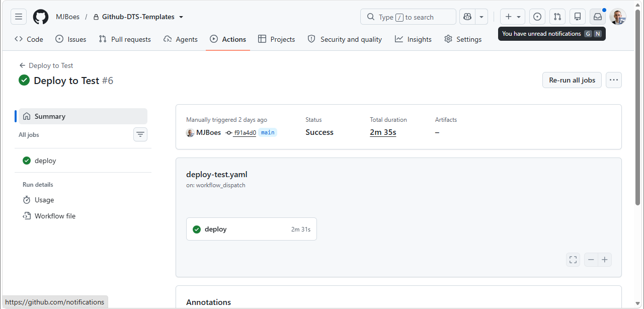
Task: Switch to the Projects tab
Action: point(277,39)
